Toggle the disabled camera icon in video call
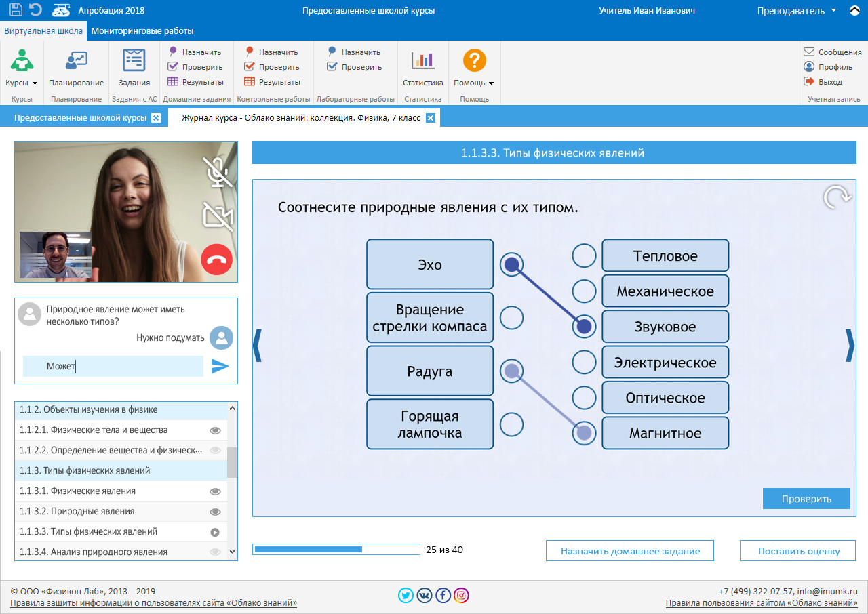This screenshot has height=614, width=868. 218,216
